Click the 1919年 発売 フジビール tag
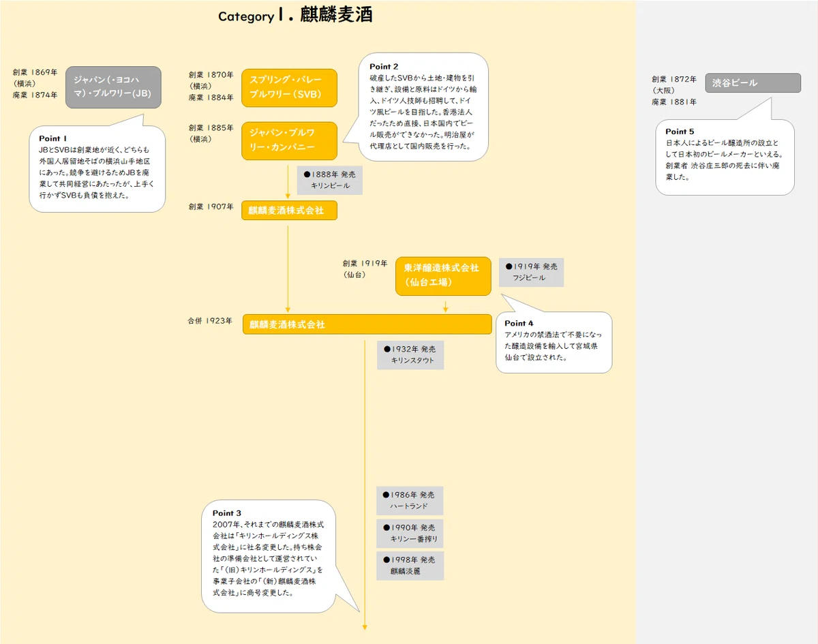This screenshot has width=818, height=644. pos(532,272)
